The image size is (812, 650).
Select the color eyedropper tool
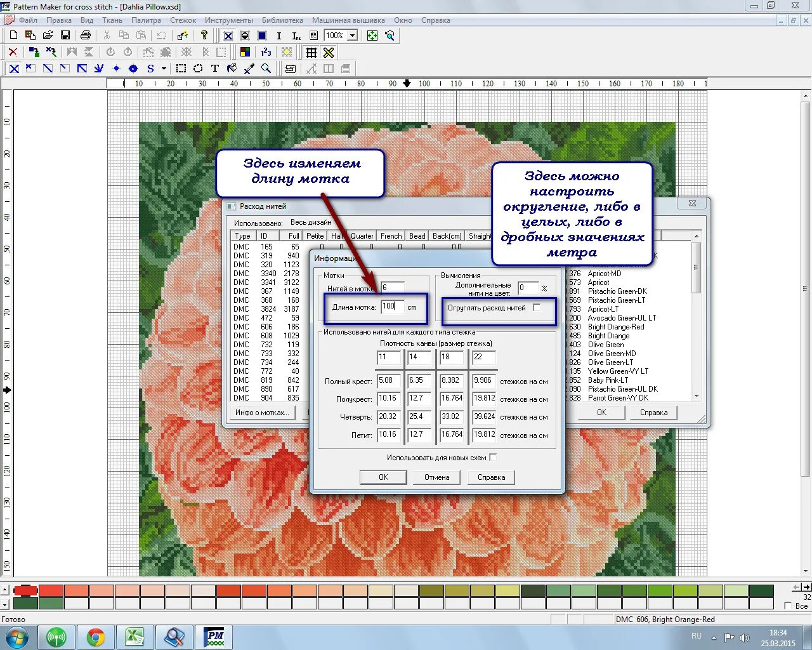[249, 69]
